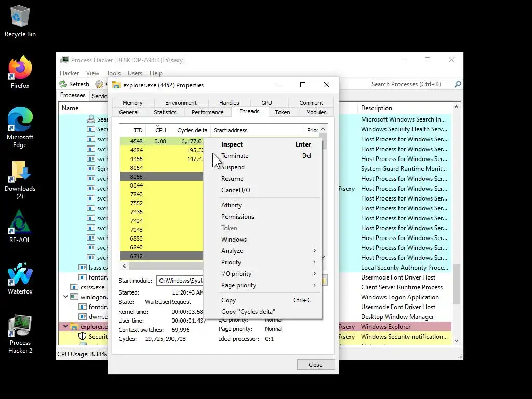Open the Performance tab
Screen dimensions: 532x399
208,112
